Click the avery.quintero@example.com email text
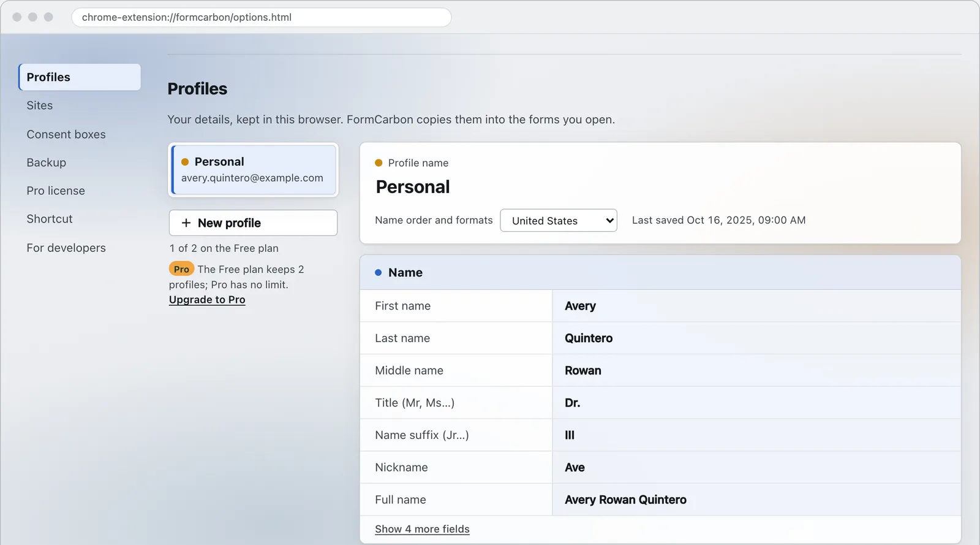Screen dimensions: 980x545 pyautogui.click(x=252, y=178)
